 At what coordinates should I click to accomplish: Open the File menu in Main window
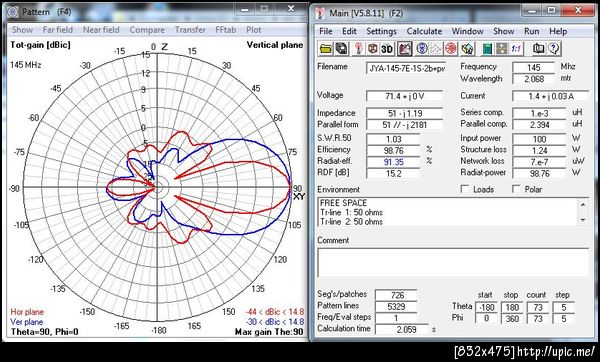point(326,31)
